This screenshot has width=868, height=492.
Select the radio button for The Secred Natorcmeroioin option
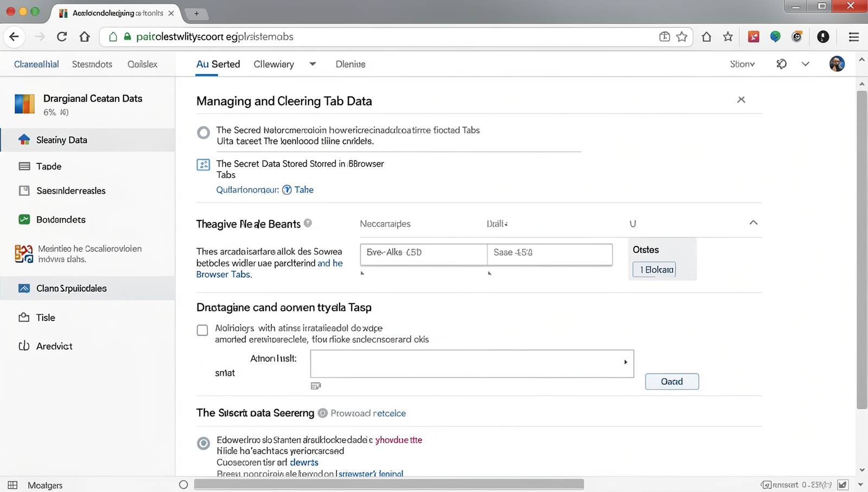(203, 133)
